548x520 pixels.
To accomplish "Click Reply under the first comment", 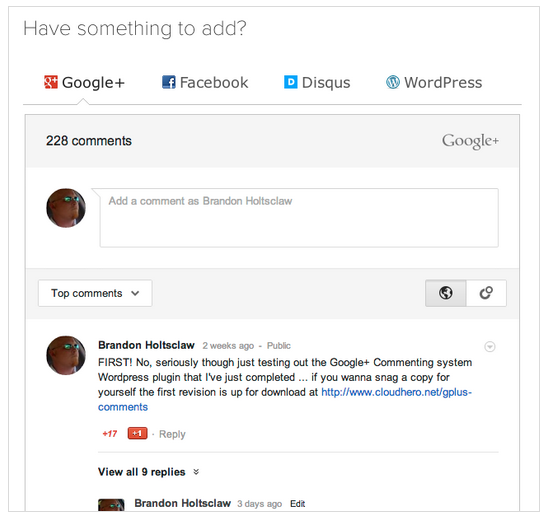I will click(x=172, y=434).
